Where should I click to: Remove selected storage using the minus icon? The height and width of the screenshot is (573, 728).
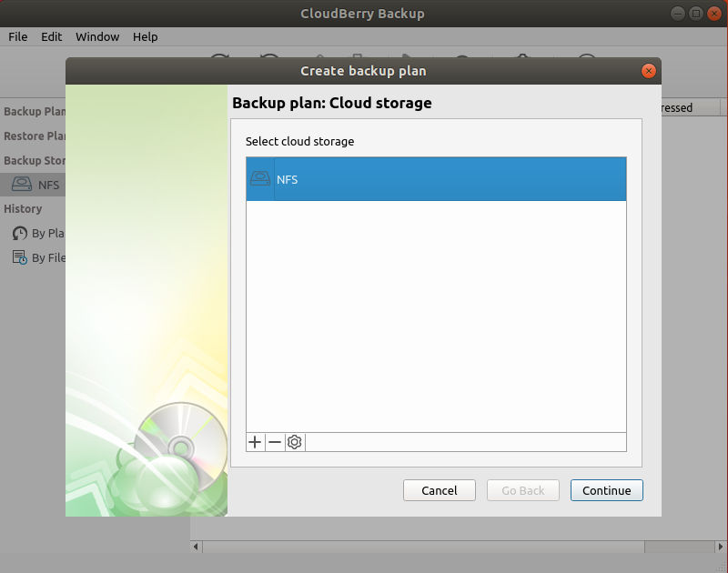pyautogui.click(x=275, y=442)
